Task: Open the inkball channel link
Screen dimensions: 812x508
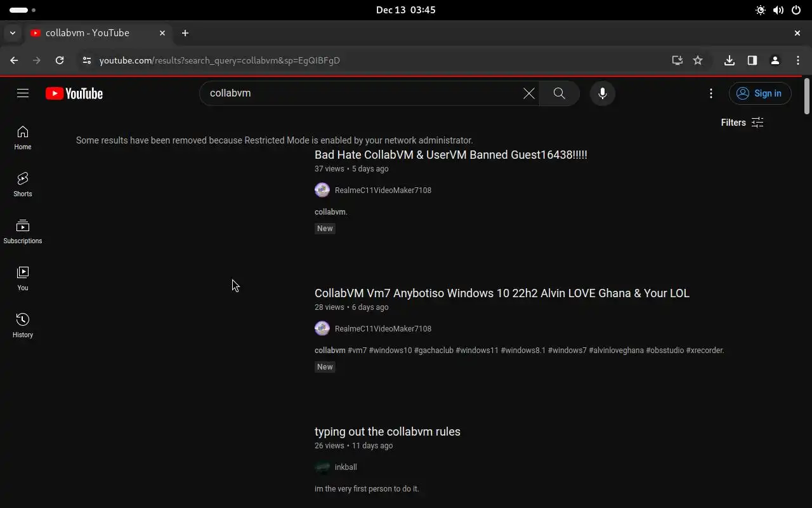Action: 346,467
